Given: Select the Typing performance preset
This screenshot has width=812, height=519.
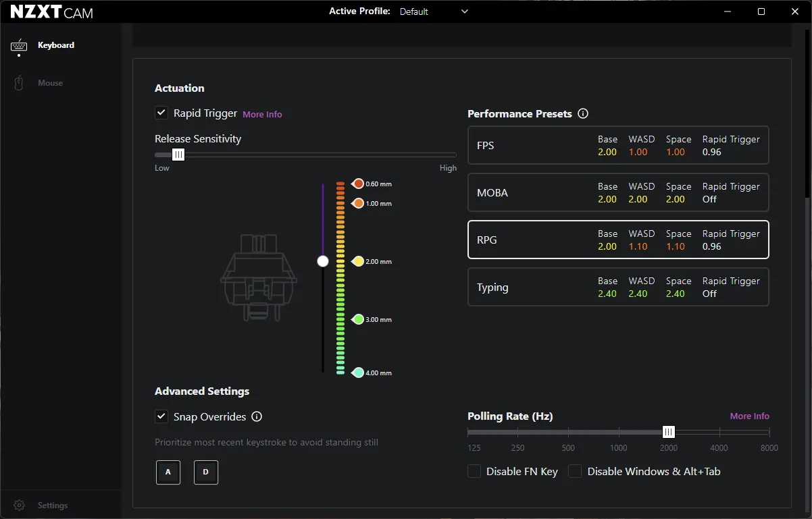Looking at the screenshot, I should point(618,287).
